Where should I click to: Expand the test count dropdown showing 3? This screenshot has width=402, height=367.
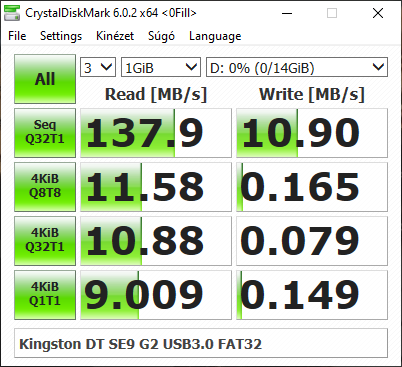click(98, 67)
